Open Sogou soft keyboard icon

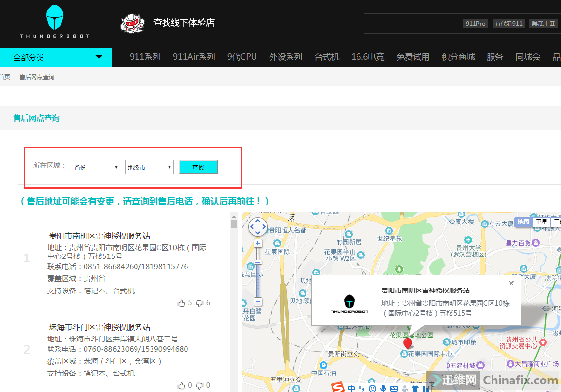pos(394,389)
